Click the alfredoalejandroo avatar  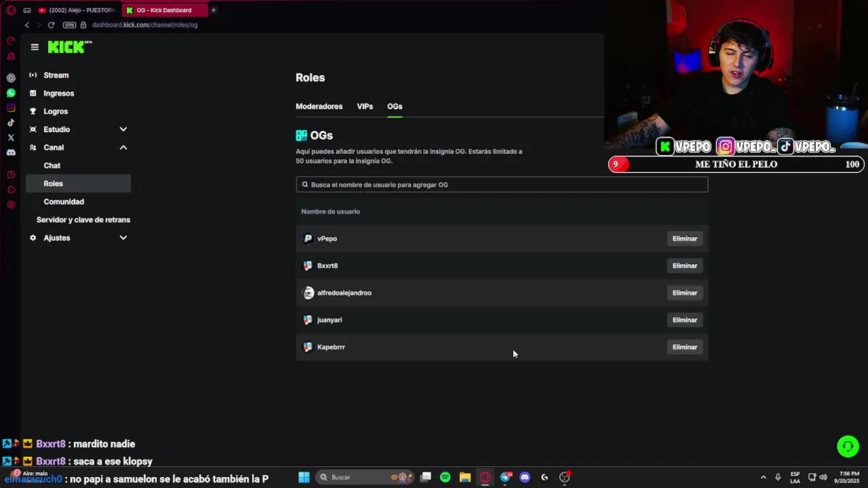tap(308, 293)
